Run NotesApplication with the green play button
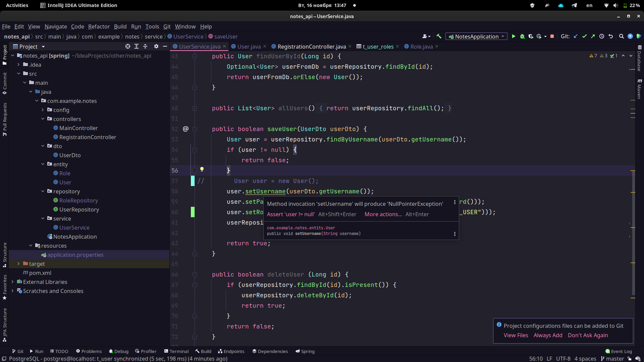 (x=514, y=36)
